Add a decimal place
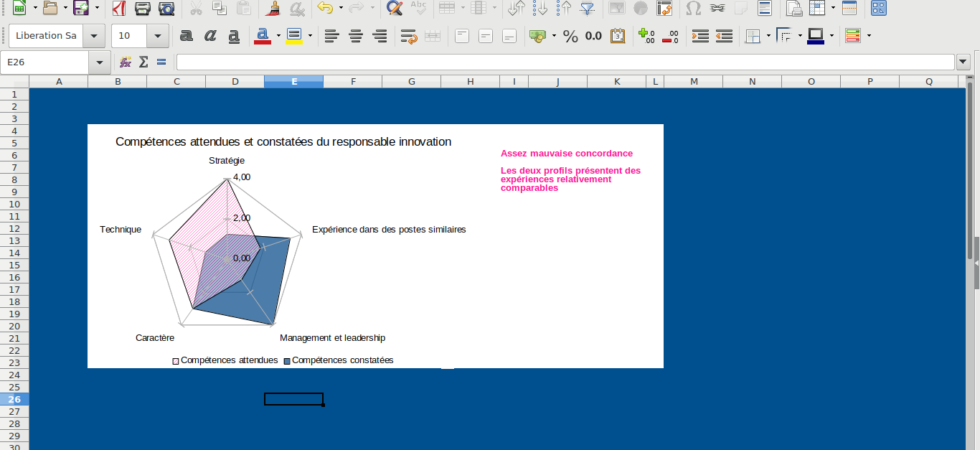Image resolution: width=980 pixels, height=450 pixels. coord(646,36)
